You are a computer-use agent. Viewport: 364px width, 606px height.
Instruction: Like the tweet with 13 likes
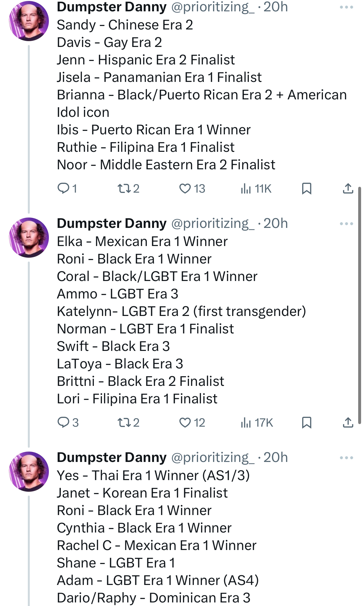[x=192, y=188]
